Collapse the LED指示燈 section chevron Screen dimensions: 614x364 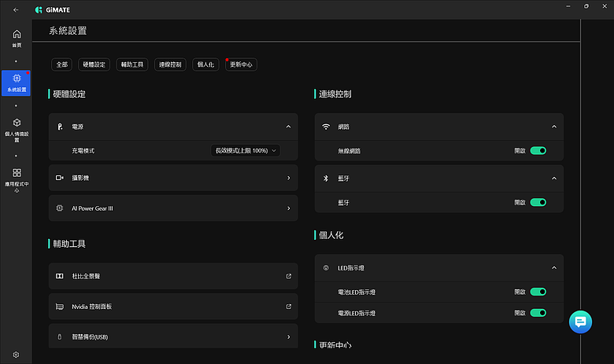(554, 268)
